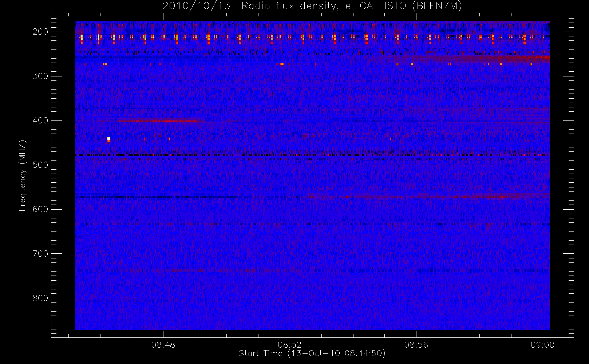Click the 08:56 time tick label
589x364 pixels.
click(x=416, y=345)
